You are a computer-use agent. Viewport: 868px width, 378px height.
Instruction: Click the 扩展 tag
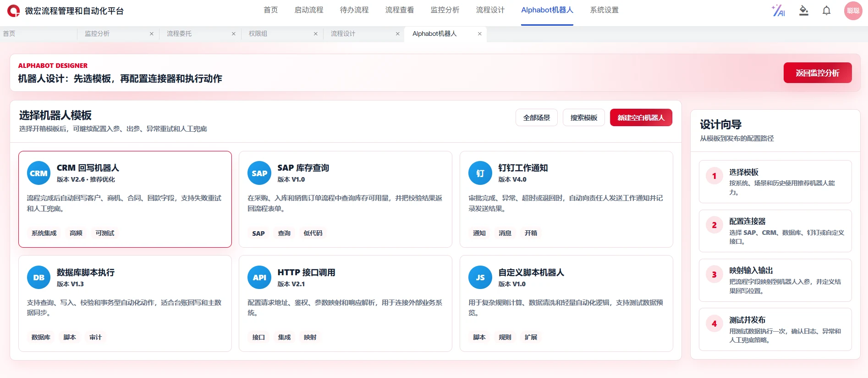[x=531, y=337]
